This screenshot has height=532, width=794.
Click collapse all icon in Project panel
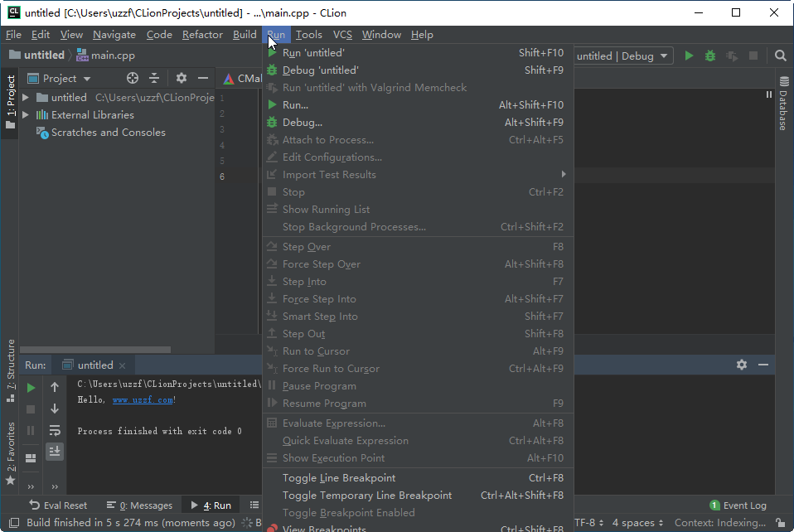[x=154, y=78]
